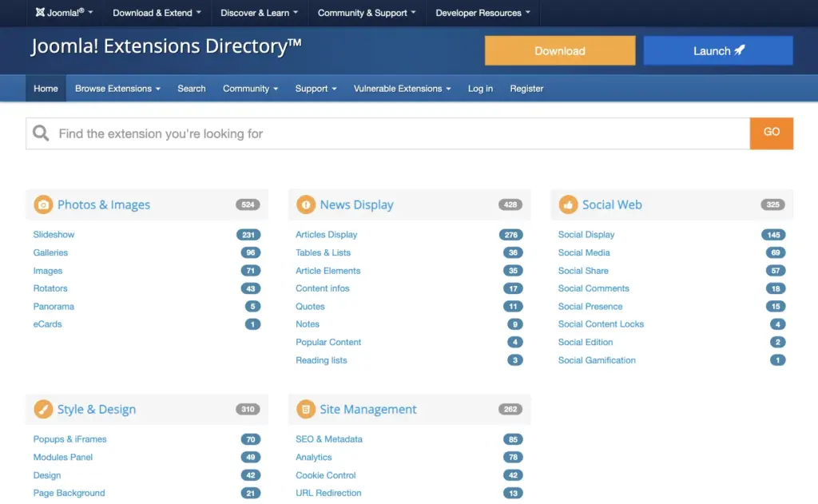818x504 pixels.
Task: Open the Design subcategory link
Action: click(x=47, y=475)
